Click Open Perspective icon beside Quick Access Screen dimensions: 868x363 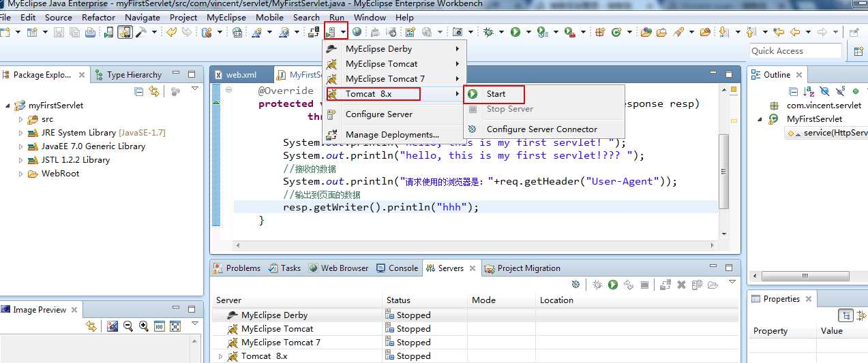click(x=858, y=51)
